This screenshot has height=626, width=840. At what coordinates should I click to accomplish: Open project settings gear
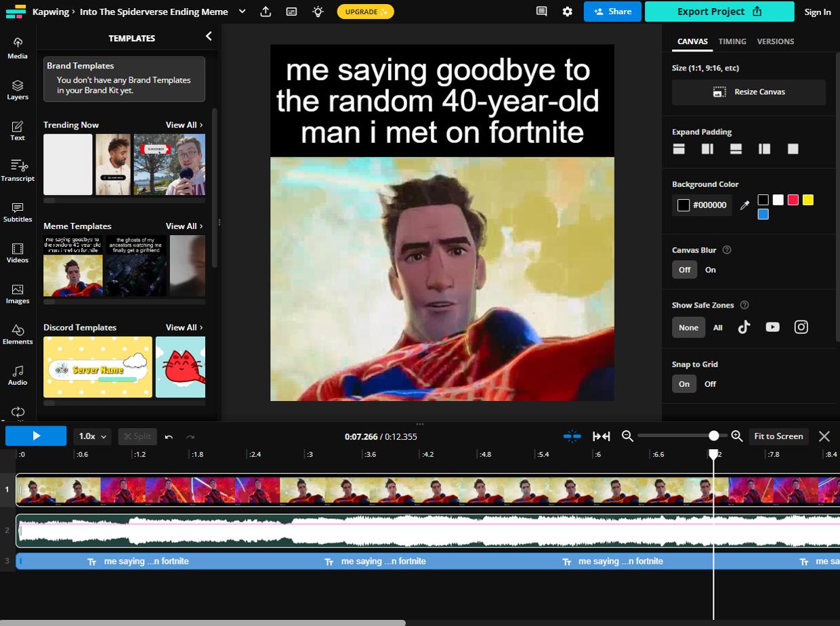click(x=568, y=12)
